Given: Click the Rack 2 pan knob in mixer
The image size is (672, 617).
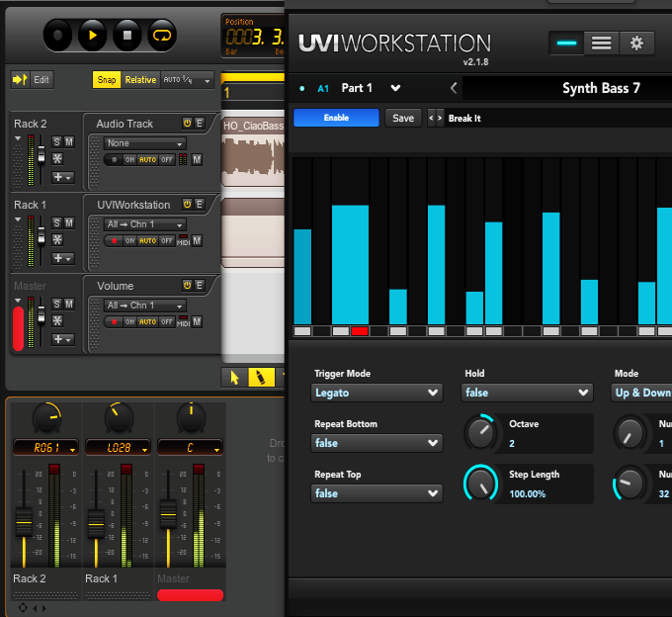Looking at the screenshot, I should [x=46, y=417].
